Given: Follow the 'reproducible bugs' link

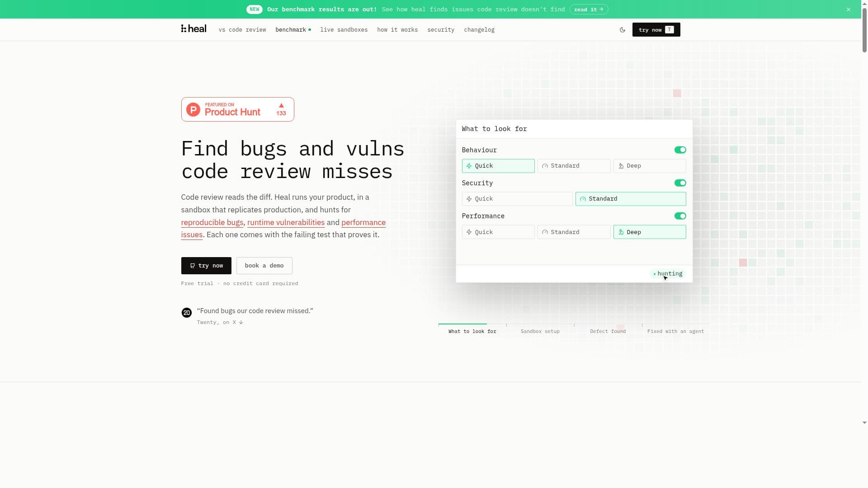Looking at the screenshot, I should pos(212,222).
